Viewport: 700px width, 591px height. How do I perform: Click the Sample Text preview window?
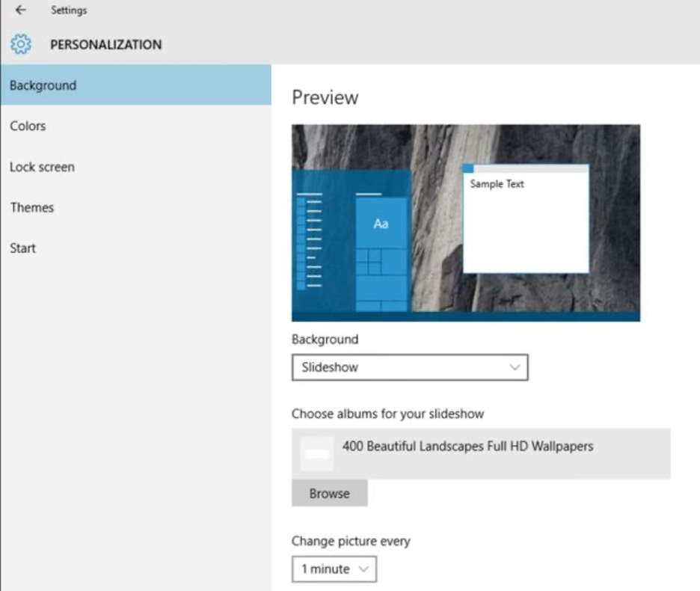526,218
